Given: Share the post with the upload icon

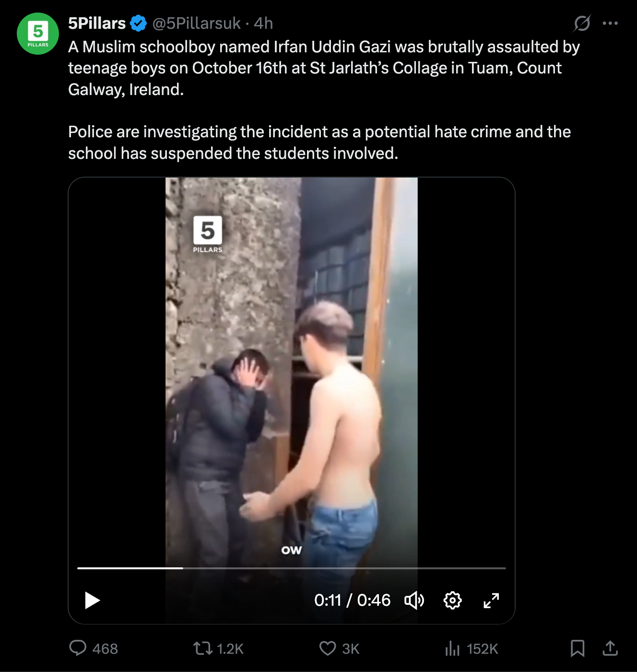Looking at the screenshot, I should click(x=610, y=648).
